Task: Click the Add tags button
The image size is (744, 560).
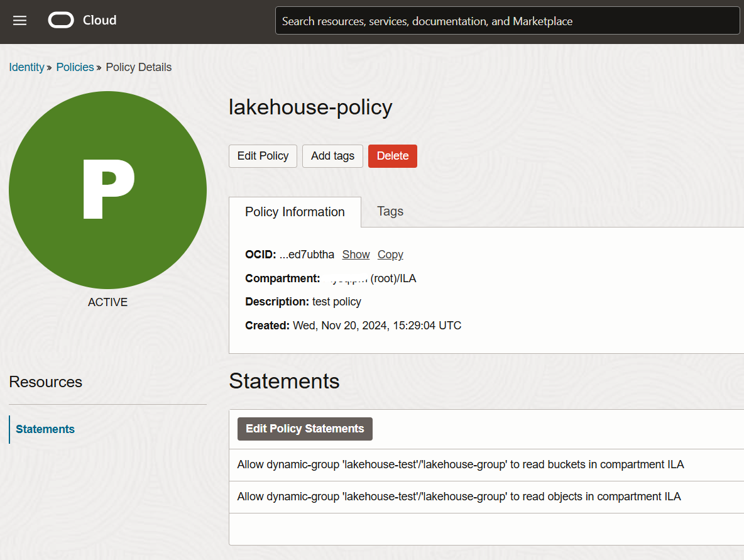Action: (x=332, y=156)
